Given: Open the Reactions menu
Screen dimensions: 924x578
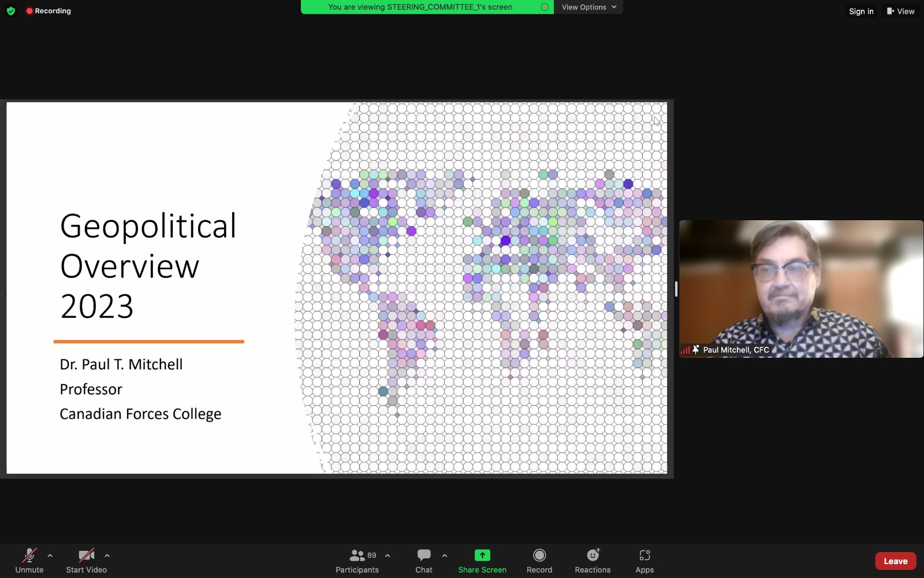Looking at the screenshot, I should pos(593,561).
